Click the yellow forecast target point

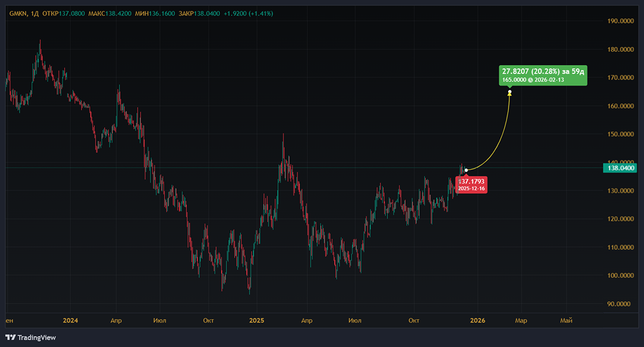(x=510, y=93)
